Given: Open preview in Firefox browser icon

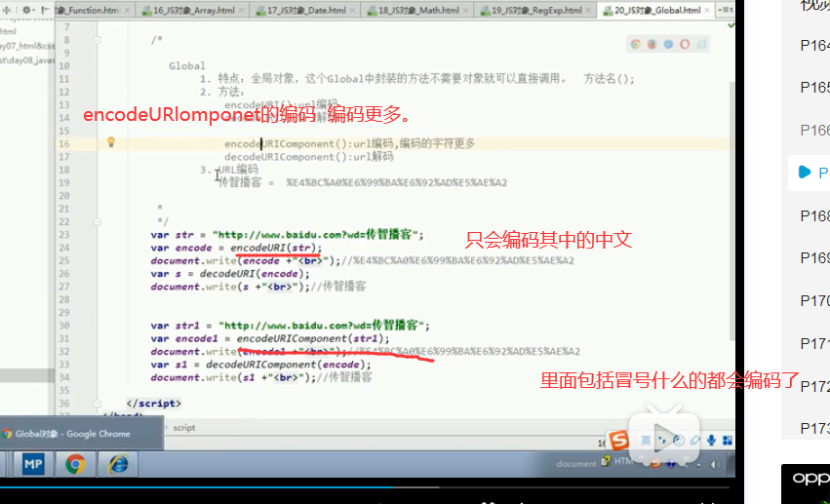Looking at the screenshot, I should pyautogui.click(x=652, y=45).
